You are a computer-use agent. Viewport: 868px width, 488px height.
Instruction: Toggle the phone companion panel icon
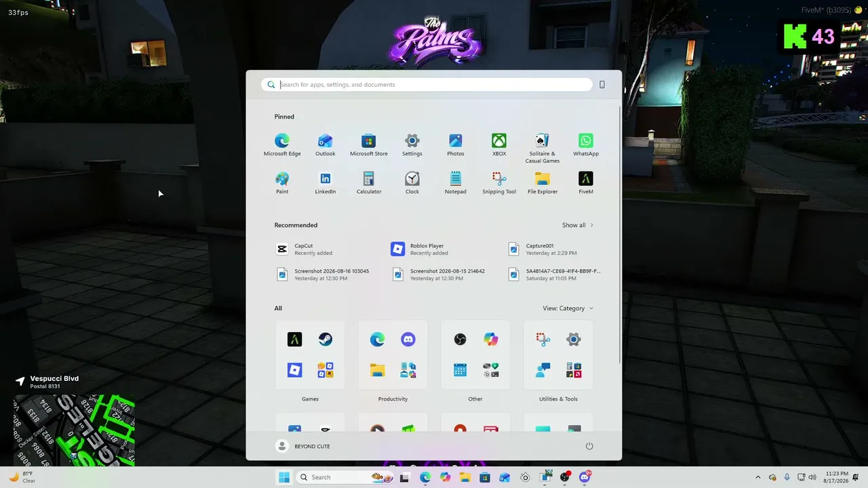point(602,85)
